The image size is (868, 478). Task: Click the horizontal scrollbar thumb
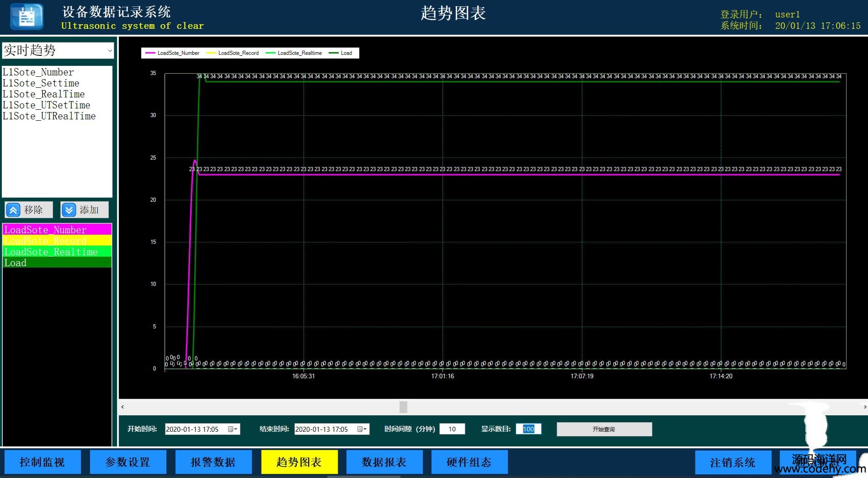(403, 407)
